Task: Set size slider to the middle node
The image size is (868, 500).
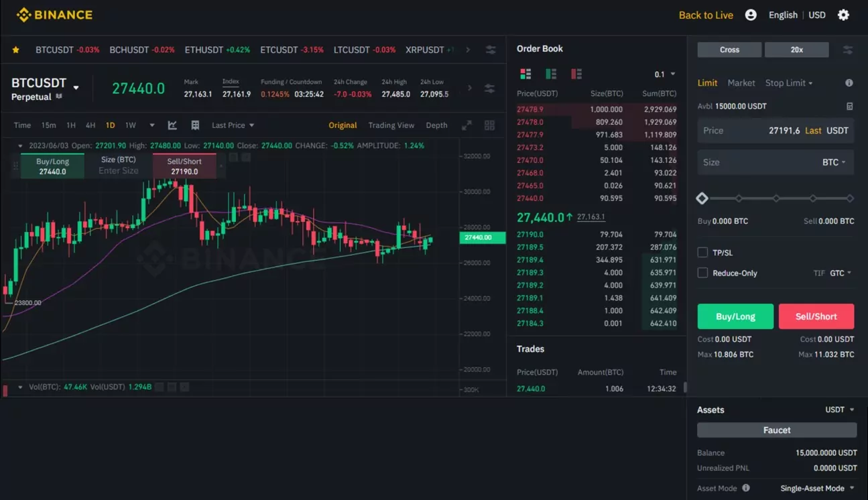Action: point(776,198)
